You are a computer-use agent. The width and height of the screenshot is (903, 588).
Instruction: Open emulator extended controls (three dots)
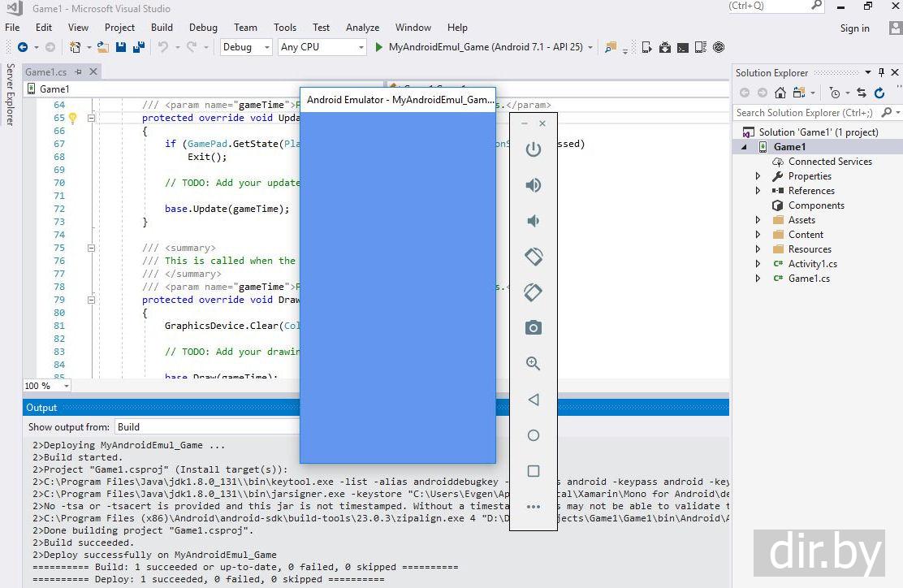[x=533, y=507]
